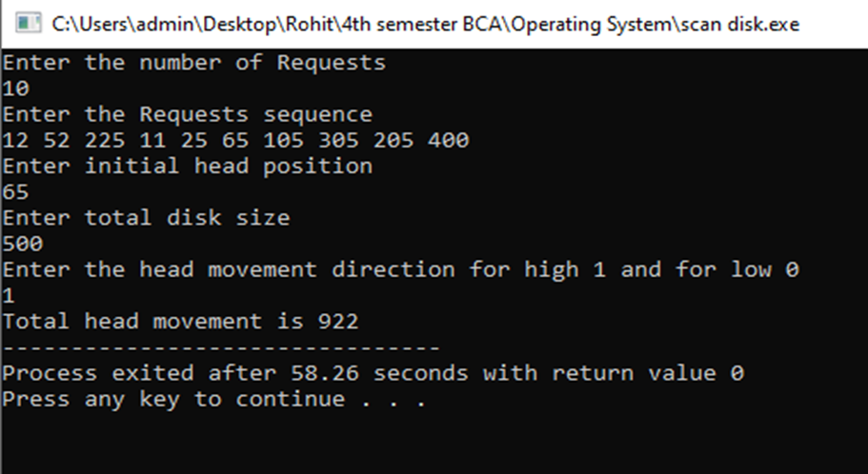This screenshot has width=868, height=474.
Task: Click the 'Process exited after 58.26 seconds' line
Action: pyautogui.click(x=373, y=373)
